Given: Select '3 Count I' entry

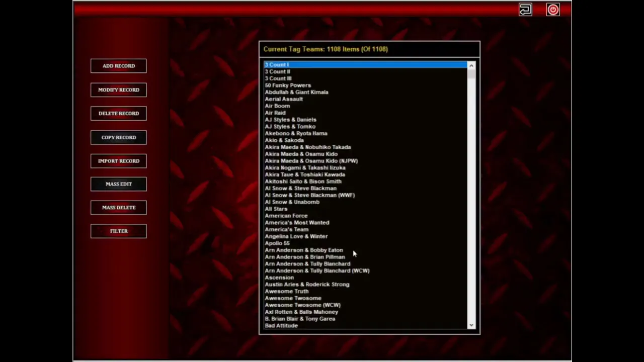Looking at the screenshot, I should coord(366,64).
